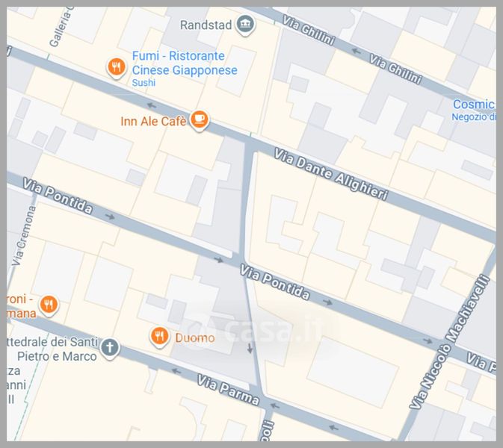
Task: Select the Fumi restaurant fork-and-knife pin
Action: click(115, 69)
